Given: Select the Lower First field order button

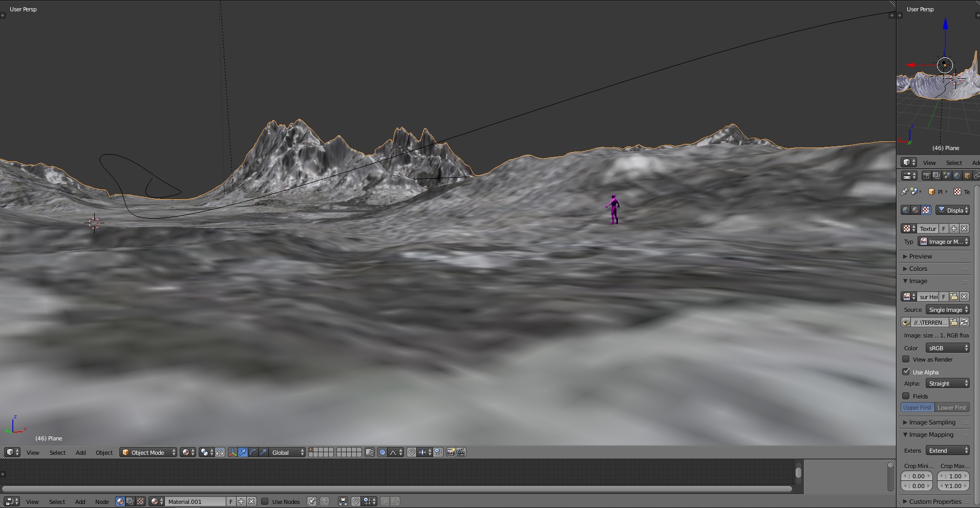Looking at the screenshot, I should (952, 408).
